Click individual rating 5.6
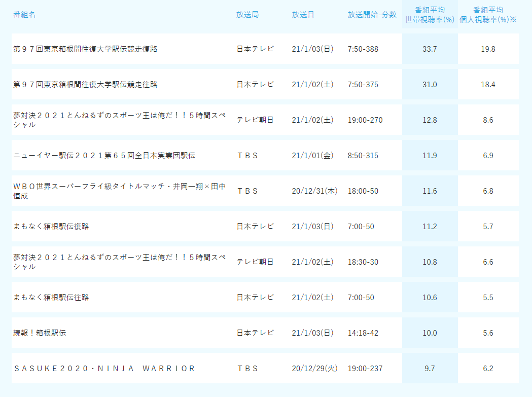This screenshot has width=532, height=397. (488, 333)
